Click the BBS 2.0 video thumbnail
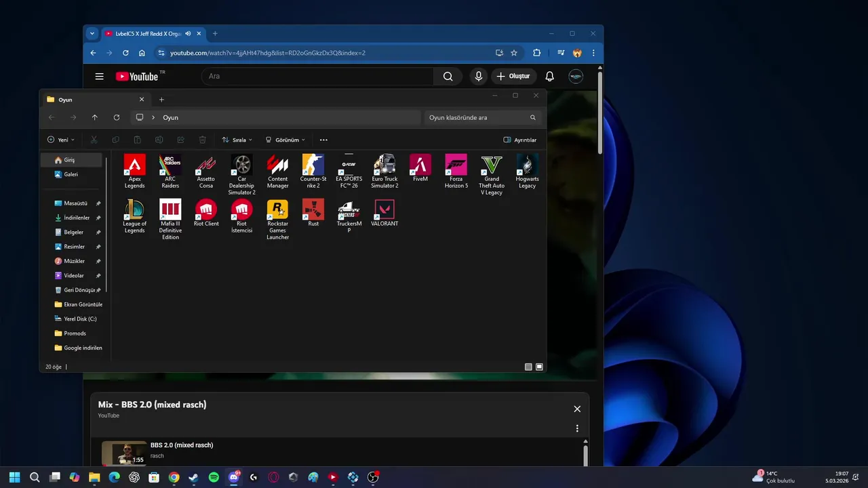Screen dimensions: 868x488 [124, 453]
